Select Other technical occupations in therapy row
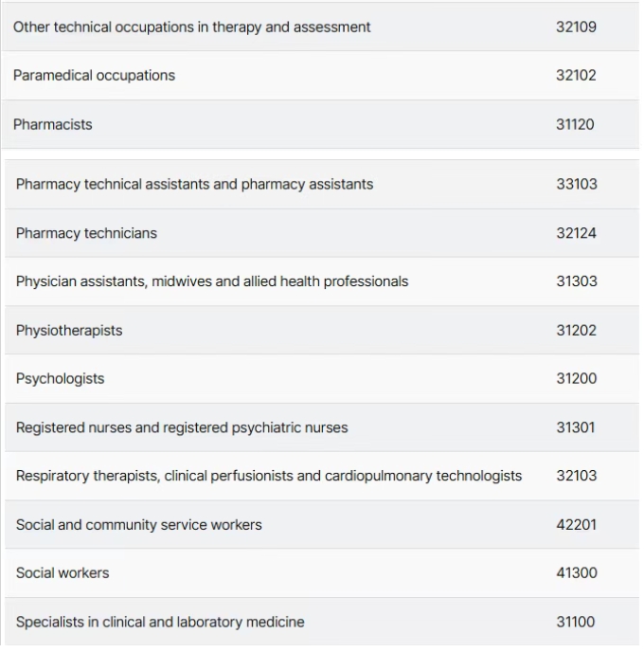The image size is (644, 652). [x=320, y=27]
